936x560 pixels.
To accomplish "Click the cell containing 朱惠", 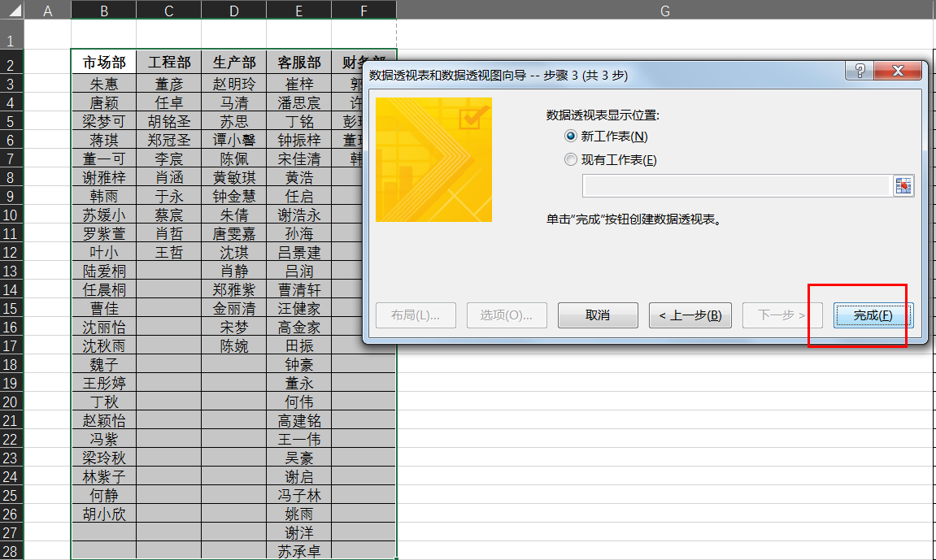I will tap(104, 84).
